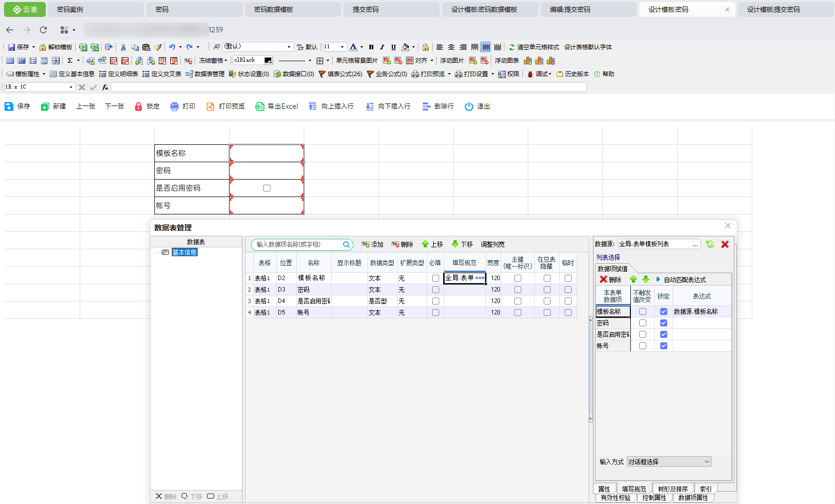835x504 pixels.
Task: Click the red X to clear data source
Action: [x=725, y=244]
